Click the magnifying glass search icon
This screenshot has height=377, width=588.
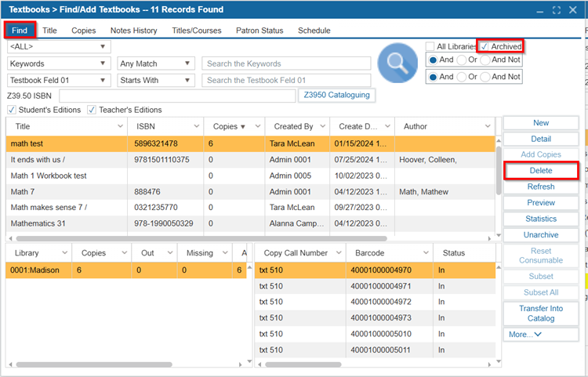(x=397, y=63)
